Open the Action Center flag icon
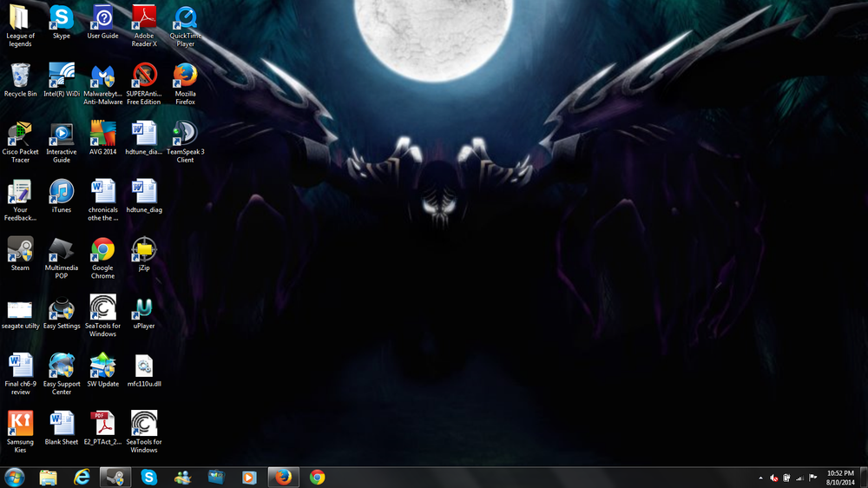 tap(812, 478)
